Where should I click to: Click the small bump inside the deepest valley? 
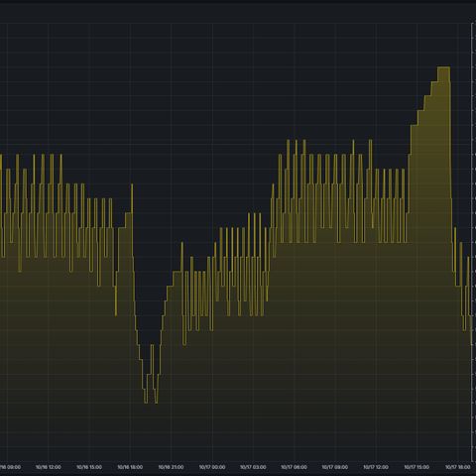click(x=152, y=345)
